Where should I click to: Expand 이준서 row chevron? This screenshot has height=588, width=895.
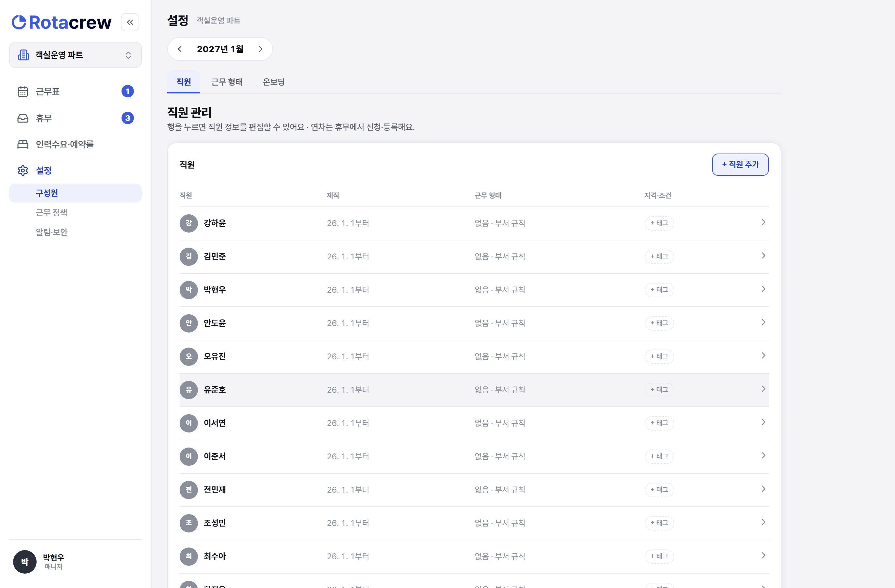coord(763,455)
